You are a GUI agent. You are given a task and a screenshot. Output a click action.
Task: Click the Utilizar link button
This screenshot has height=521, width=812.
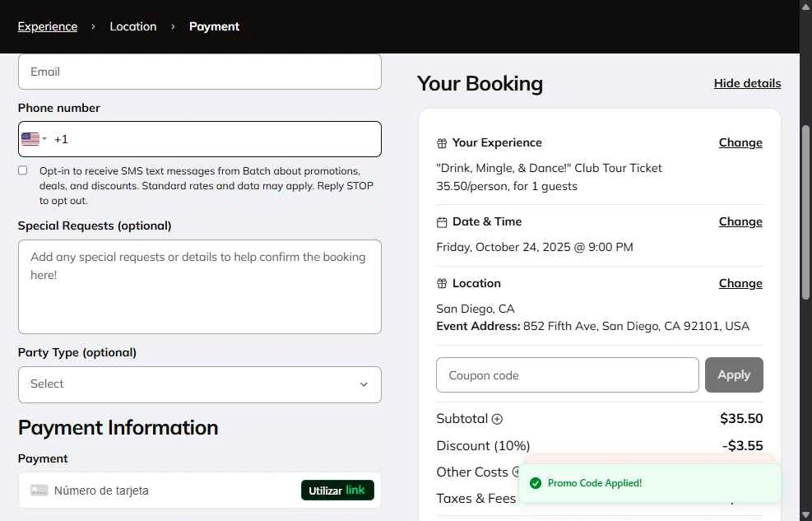(337, 490)
